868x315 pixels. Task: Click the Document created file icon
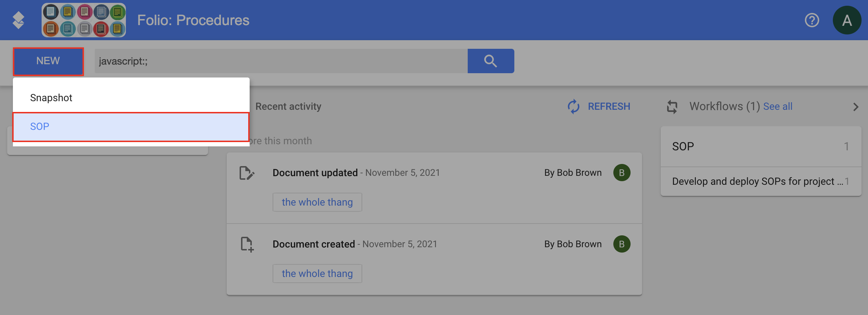[x=247, y=244]
